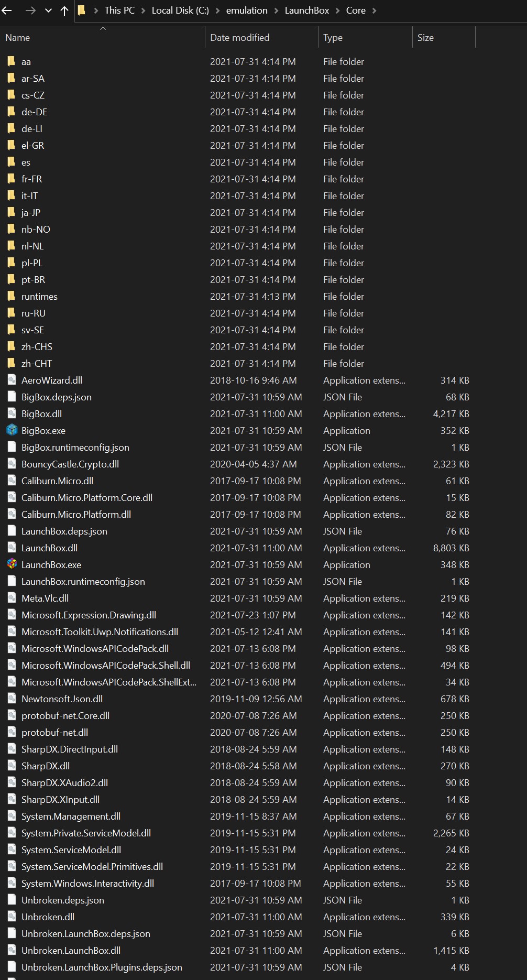Select Caliburn.Micro.Platform.dll file name
The width and height of the screenshot is (527, 980).
point(76,515)
